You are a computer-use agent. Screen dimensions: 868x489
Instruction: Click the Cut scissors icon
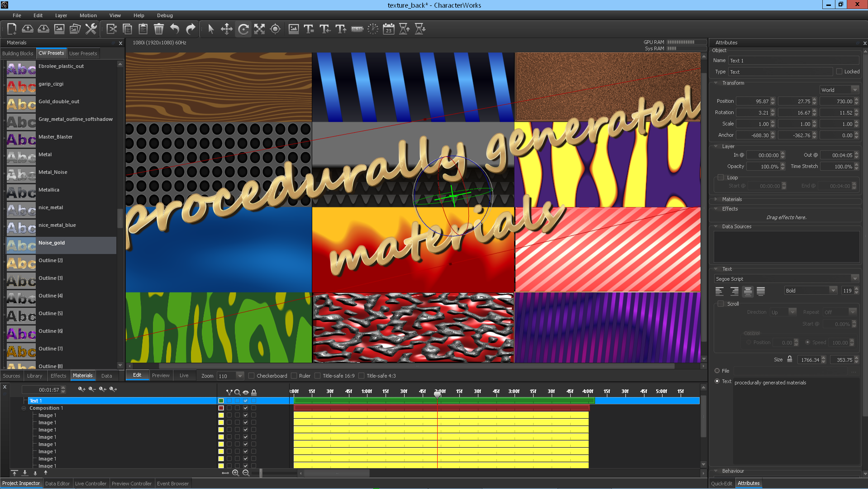tap(111, 29)
